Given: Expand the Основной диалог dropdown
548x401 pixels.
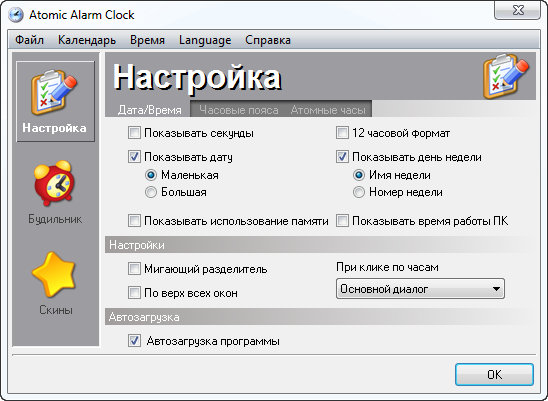Looking at the screenshot, I should pyautogui.click(x=420, y=289).
